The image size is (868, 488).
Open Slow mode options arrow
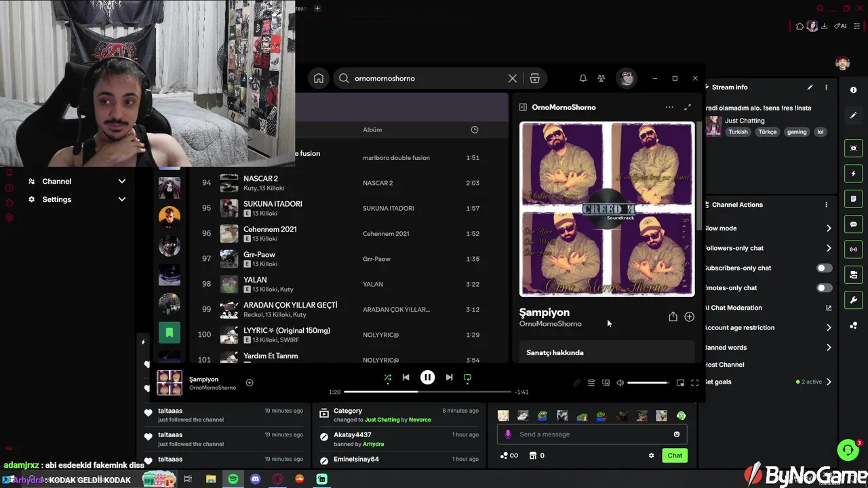(828, 228)
